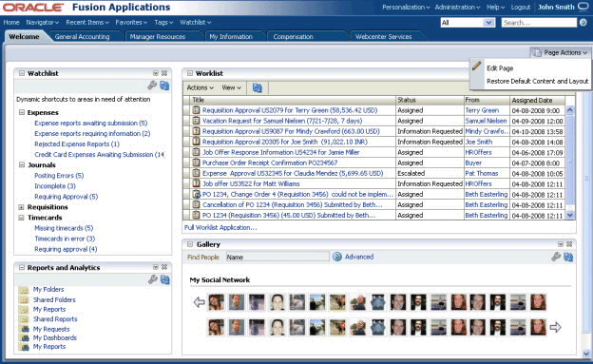
Task: Select Edit Page from Page Actions menu
Action: (500, 68)
